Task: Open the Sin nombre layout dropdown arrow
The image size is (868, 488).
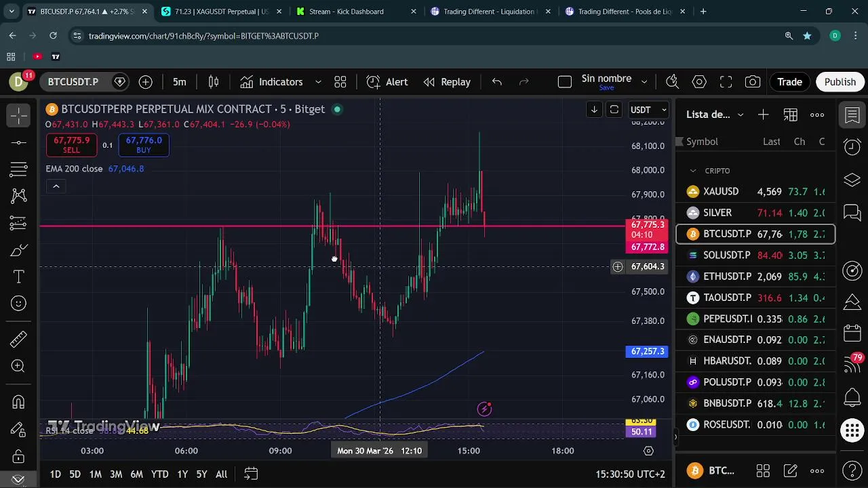Action: coord(644,82)
